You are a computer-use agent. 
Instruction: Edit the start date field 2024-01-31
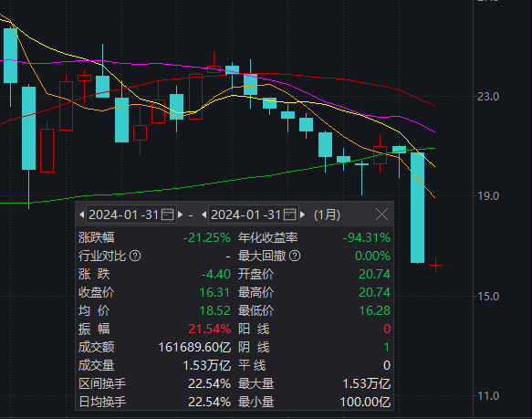pos(131,215)
